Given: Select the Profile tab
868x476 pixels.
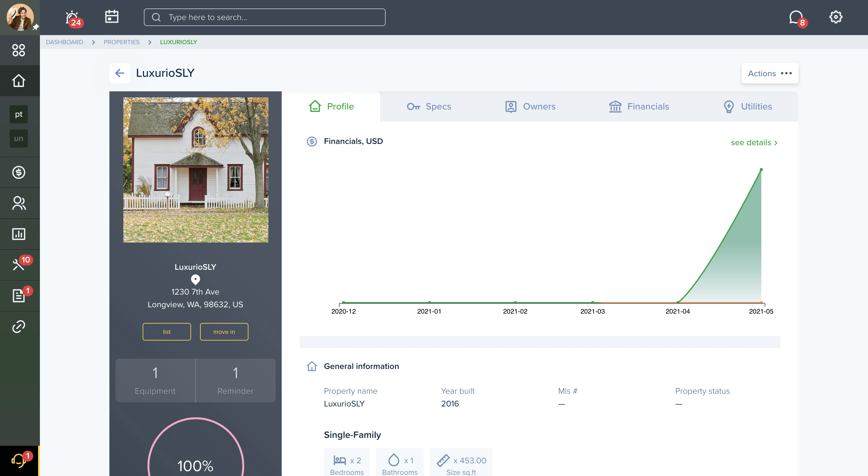Looking at the screenshot, I should [331, 106].
